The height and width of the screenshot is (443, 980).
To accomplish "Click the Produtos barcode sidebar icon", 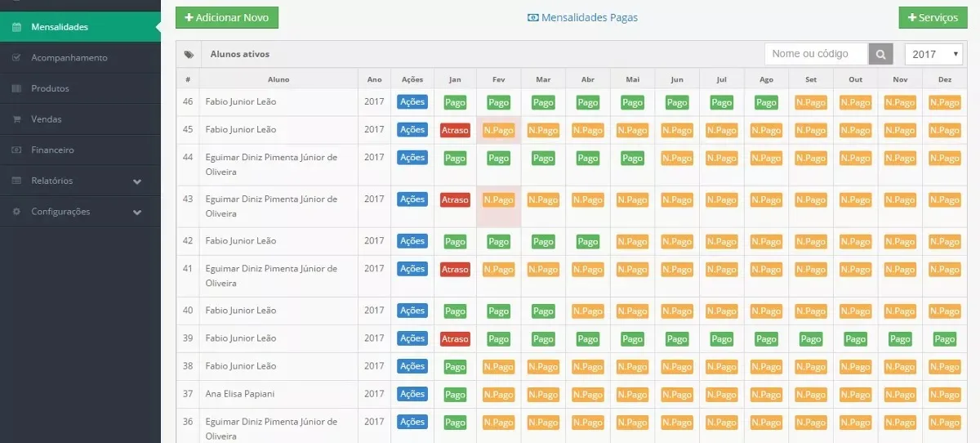I will point(16,88).
